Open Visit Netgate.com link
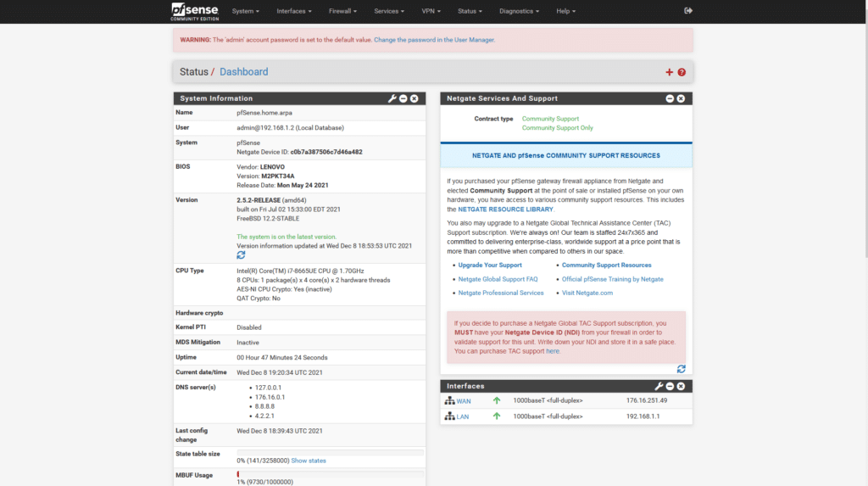 click(x=587, y=293)
